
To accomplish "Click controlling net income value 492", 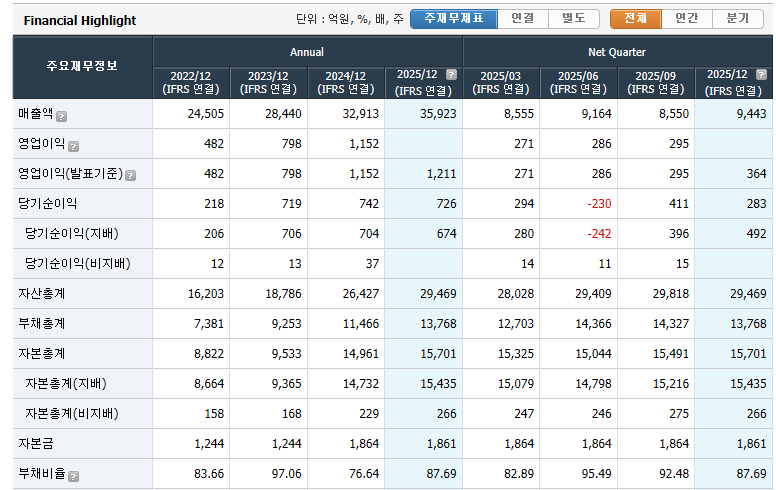I will pos(756,234).
